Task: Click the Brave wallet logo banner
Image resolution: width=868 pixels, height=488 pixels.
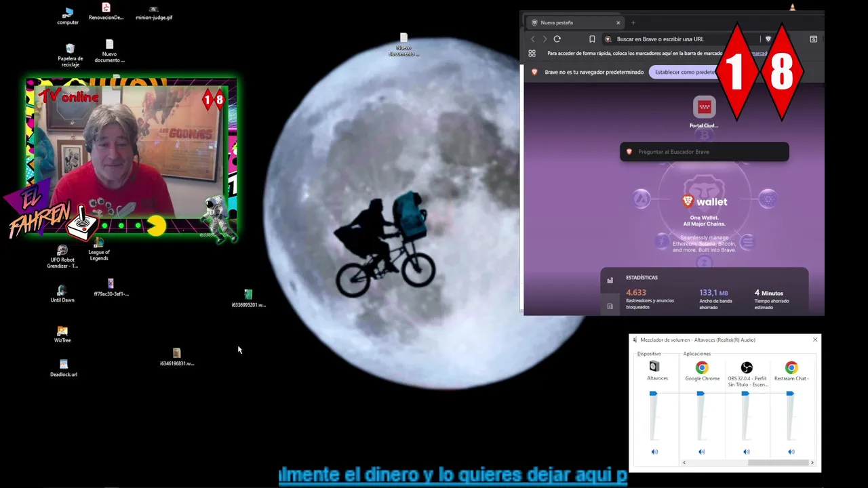Action: [x=704, y=201]
